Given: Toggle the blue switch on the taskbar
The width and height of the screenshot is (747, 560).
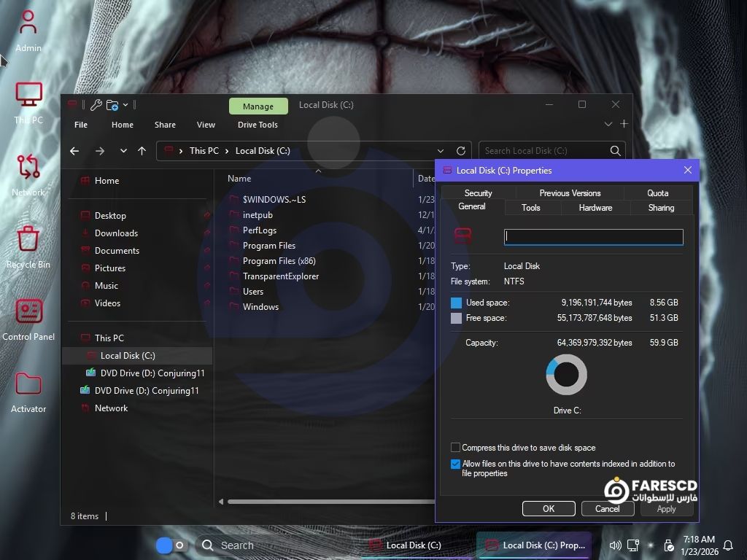Looking at the screenshot, I should coord(171,545).
